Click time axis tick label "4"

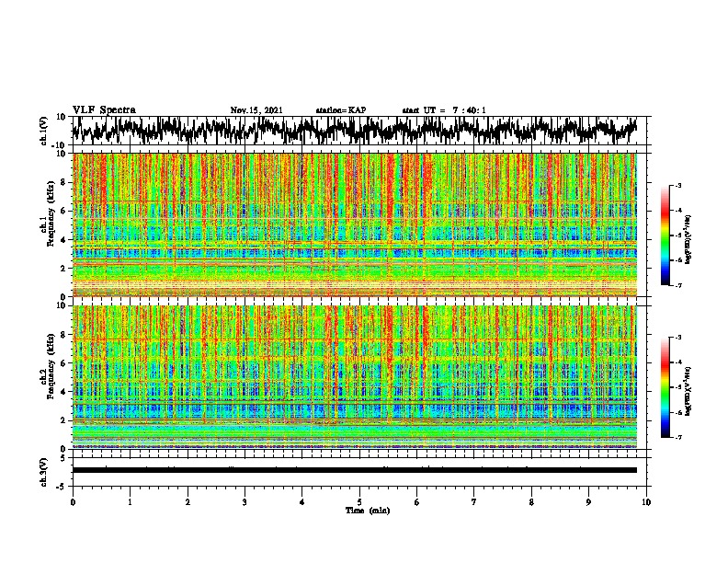(x=302, y=502)
